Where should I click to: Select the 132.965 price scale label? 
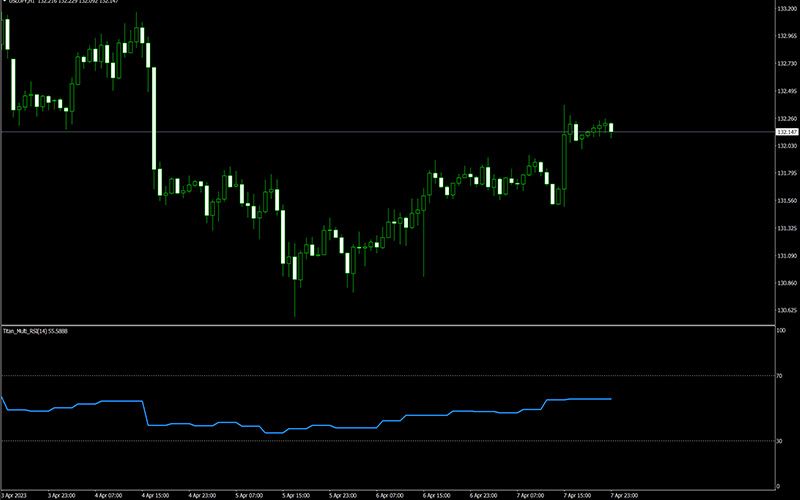(x=787, y=36)
